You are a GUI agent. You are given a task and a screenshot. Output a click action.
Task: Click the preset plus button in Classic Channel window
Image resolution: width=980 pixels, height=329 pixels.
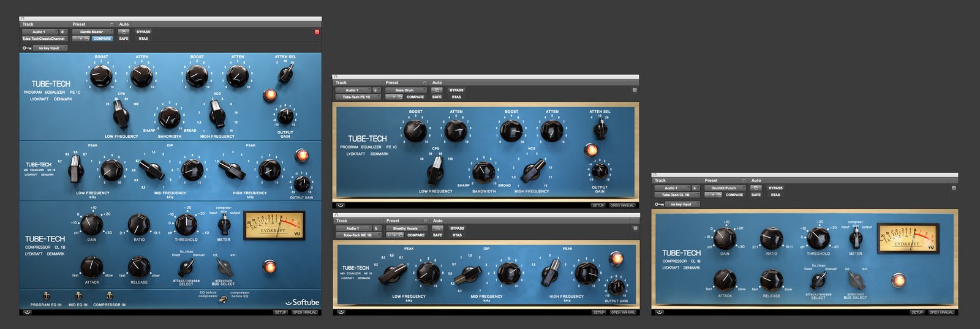(81, 39)
